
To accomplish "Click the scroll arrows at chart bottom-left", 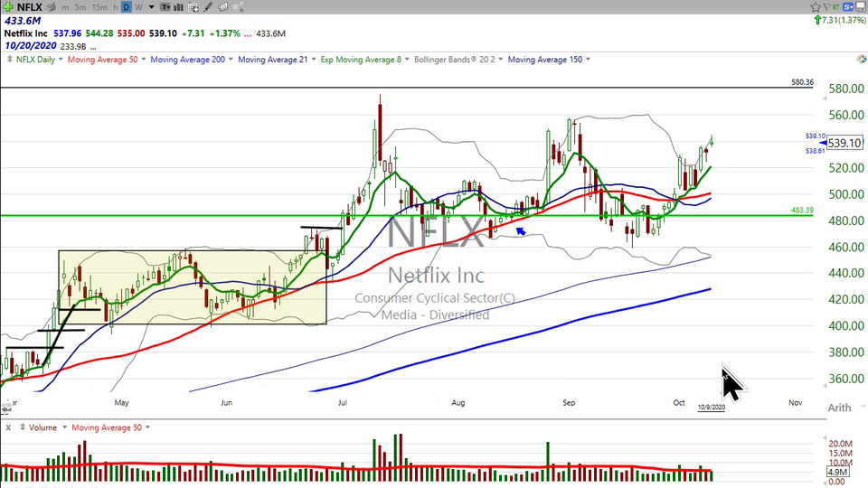I will click(x=6, y=408).
